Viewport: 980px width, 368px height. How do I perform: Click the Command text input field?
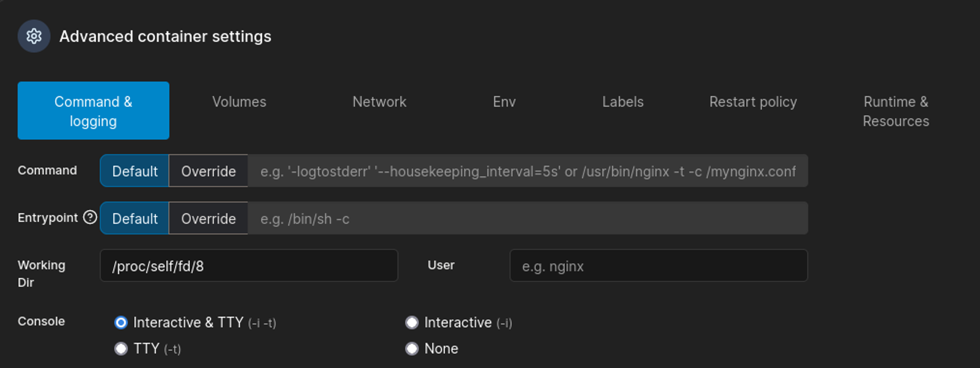click(x=527, y=171)
